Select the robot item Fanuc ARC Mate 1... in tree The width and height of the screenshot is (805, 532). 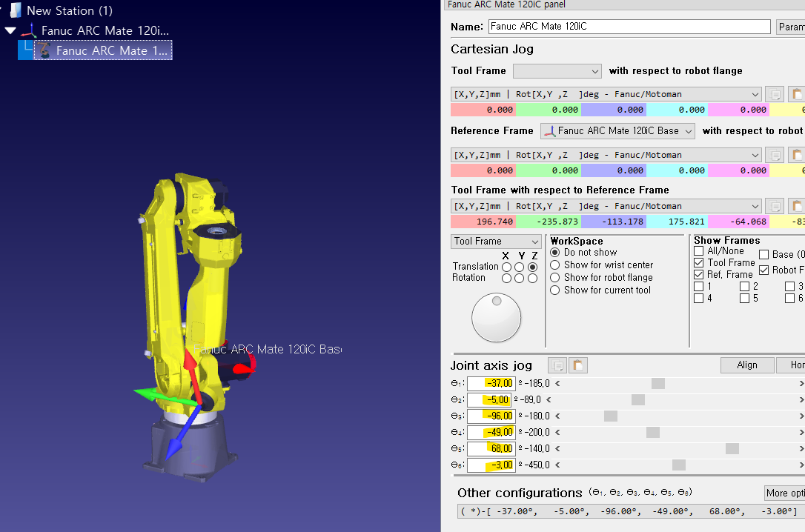(x=103, y=50)
